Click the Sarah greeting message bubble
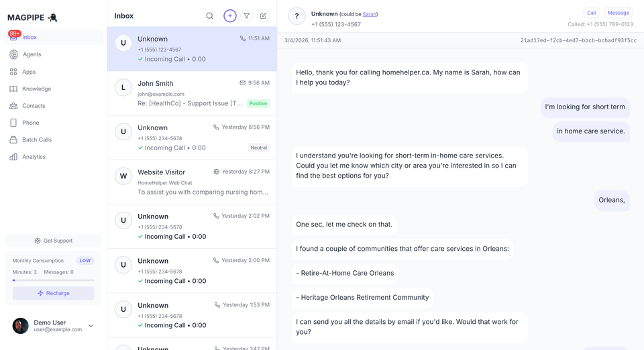Viewport: 644px width, 350px height. tap(409, 78)
